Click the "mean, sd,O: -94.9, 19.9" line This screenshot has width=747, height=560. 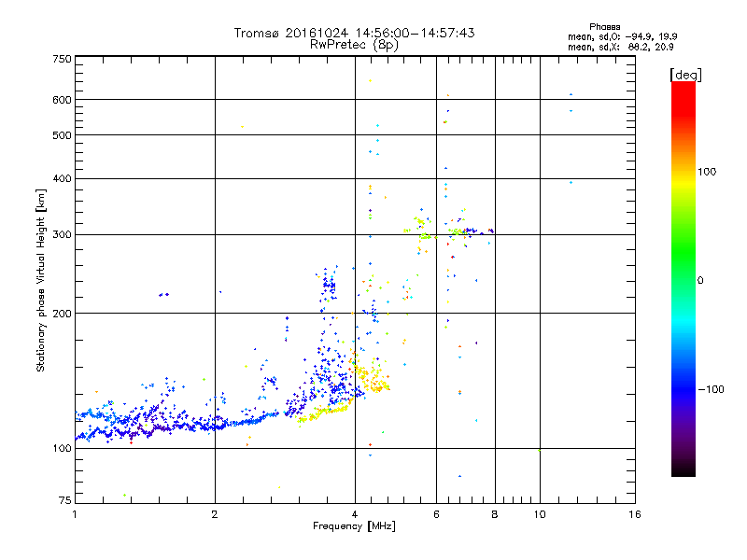[x=622, y=36]
